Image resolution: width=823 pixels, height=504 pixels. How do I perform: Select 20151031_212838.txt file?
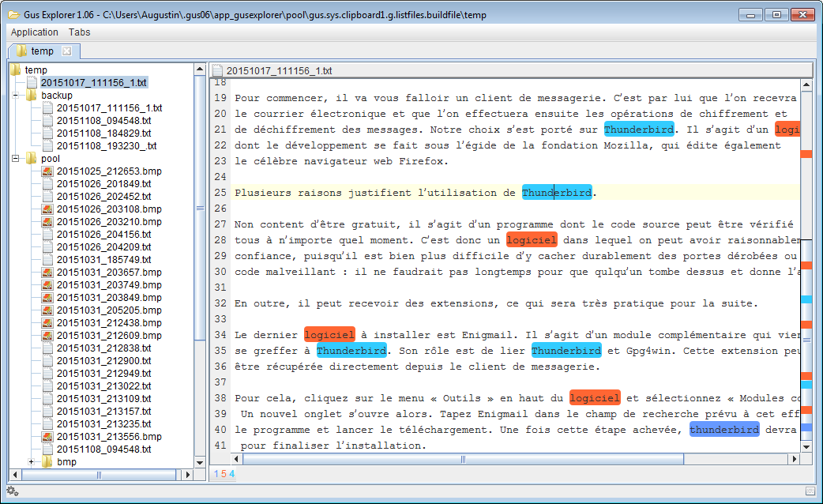[x=104, y=348]
